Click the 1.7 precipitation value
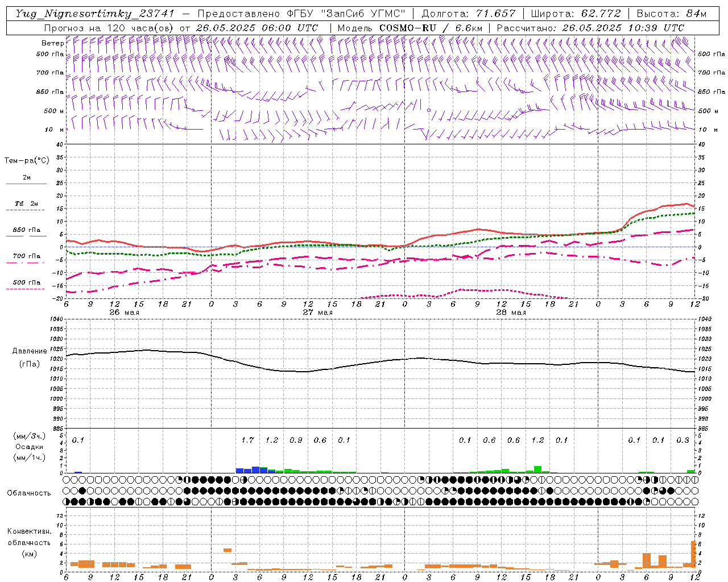728x582 pixels. pyautogui.click(x=247, y=440)
